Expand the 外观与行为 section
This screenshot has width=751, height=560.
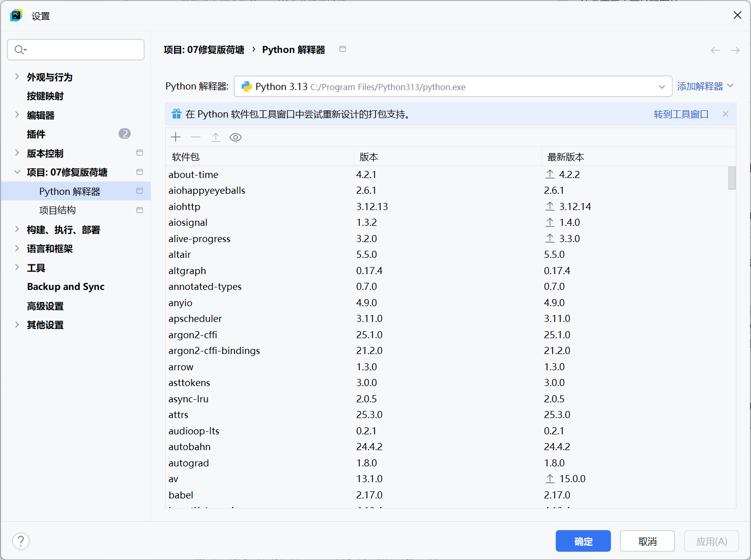click(x=17, y=77)
